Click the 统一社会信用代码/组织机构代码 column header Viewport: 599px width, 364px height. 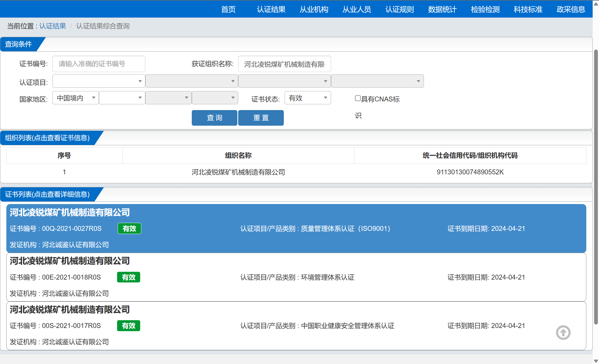pos(470,156)
